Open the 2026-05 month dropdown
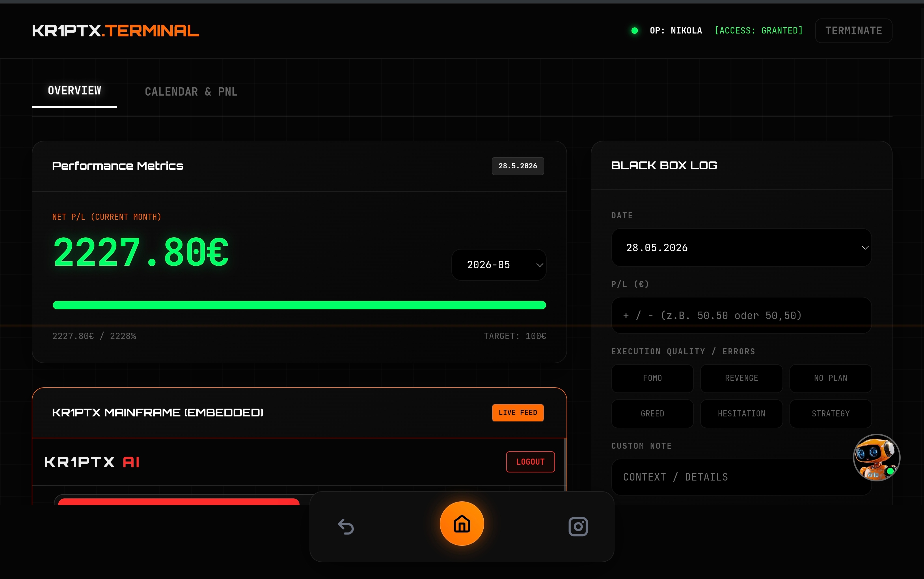The height and width of the screenshot is (579, 924). click(499, 265)
